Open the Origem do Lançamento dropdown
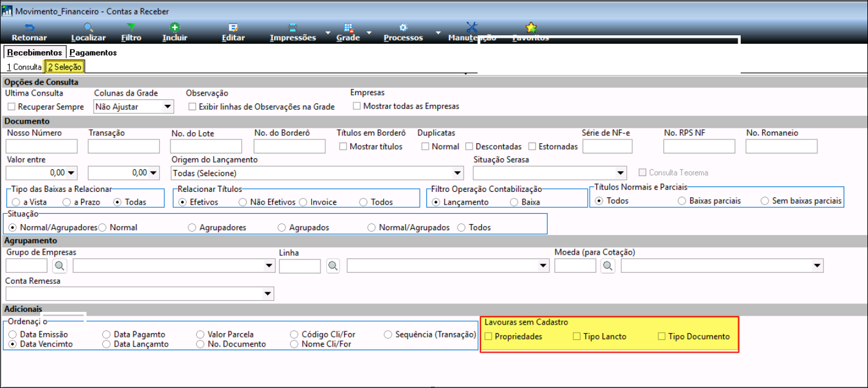868x388 pixels. coord(457,173)
